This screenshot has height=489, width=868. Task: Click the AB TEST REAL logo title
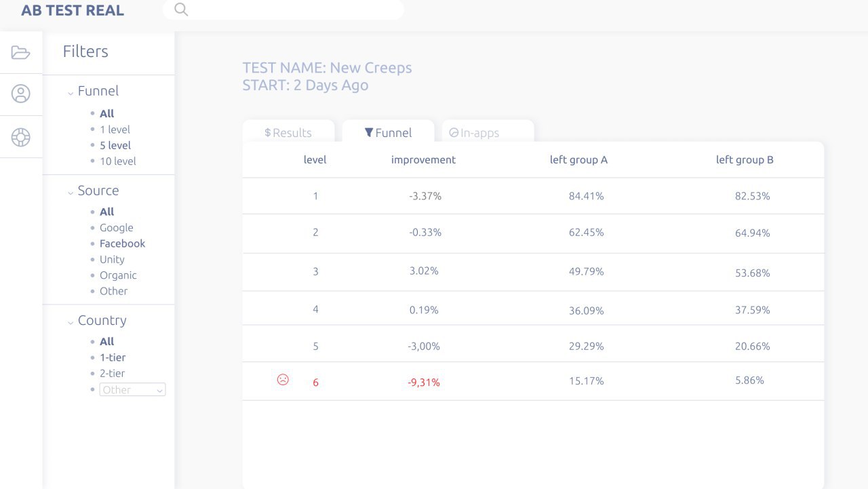73,10
